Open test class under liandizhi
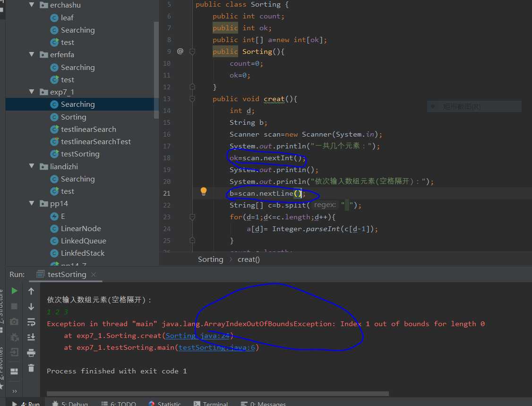The height and width of the screenshot is (406, 532). 67,191
